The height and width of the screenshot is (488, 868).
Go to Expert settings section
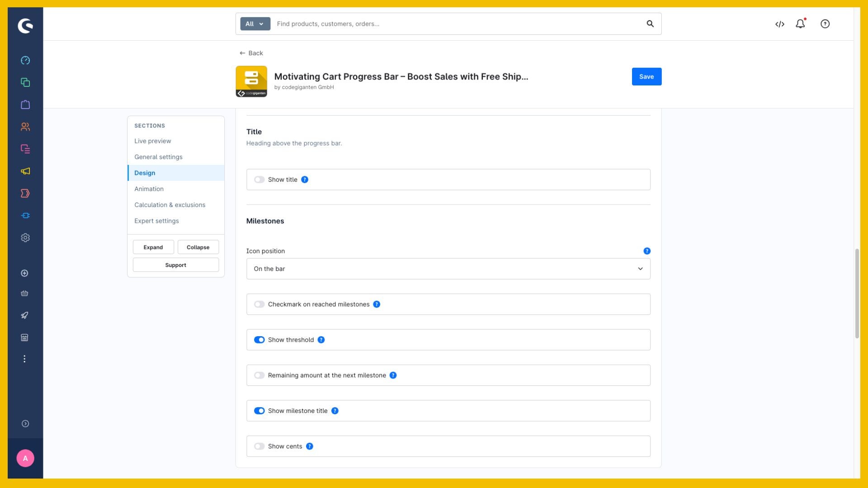coord(156,221)
